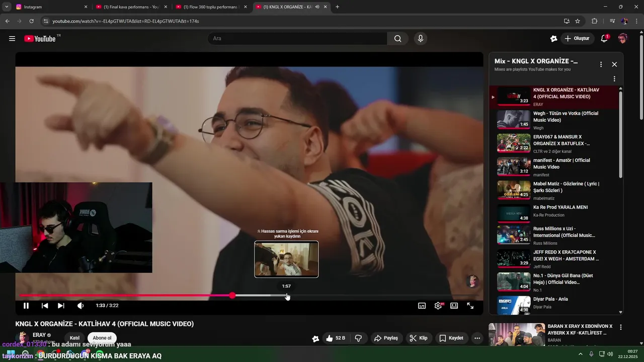Play KATLİHAV 4 in playlist

(x=553, y=97)
